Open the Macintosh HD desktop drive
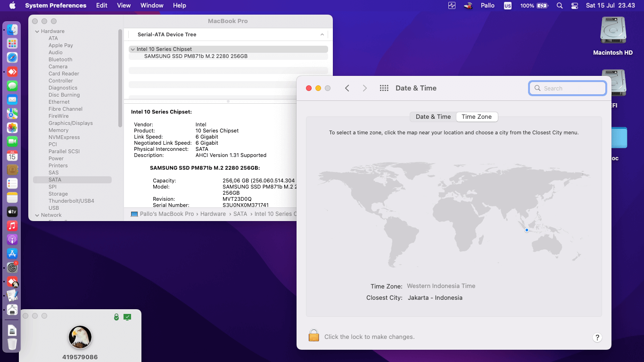This screenshot has height=362, width=644. pyautogui.click(x=613, y=36)
